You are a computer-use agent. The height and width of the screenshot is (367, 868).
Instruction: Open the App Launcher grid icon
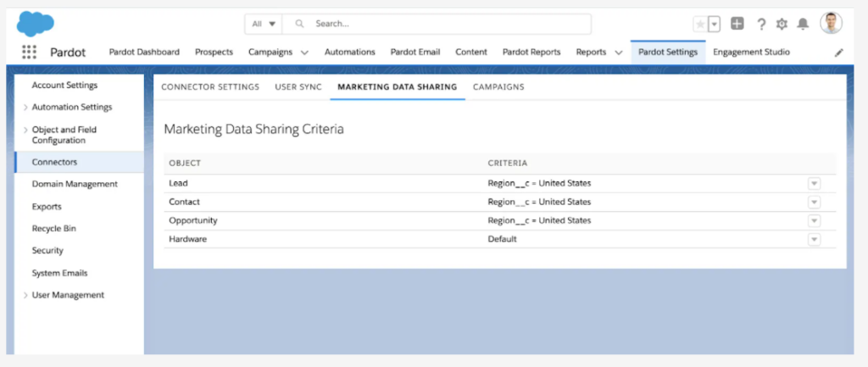click(x=29, y=52)
